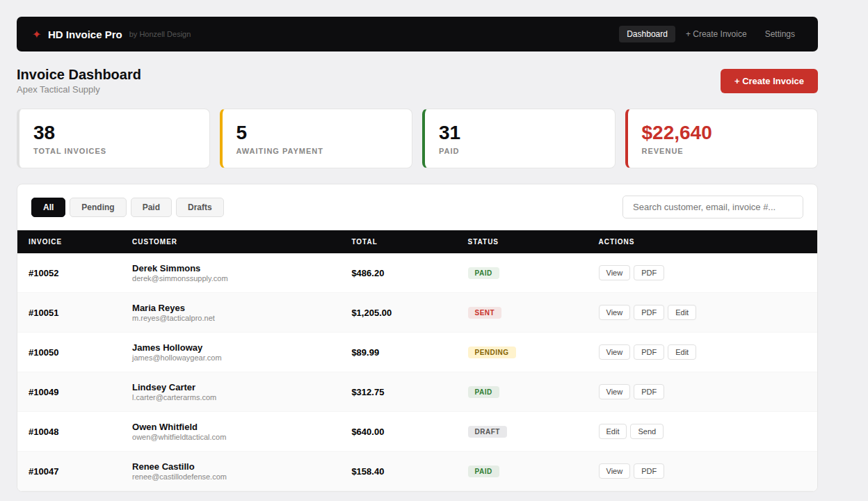868x501 pixels.
Task: Click invoice number #10052
Action: (x=44, y=273)
